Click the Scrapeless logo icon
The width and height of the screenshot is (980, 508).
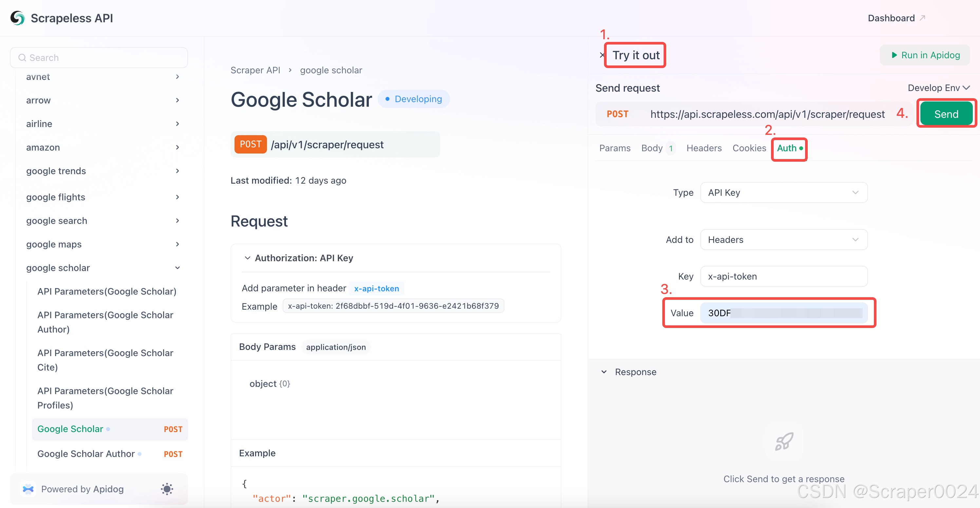[17, 18]
